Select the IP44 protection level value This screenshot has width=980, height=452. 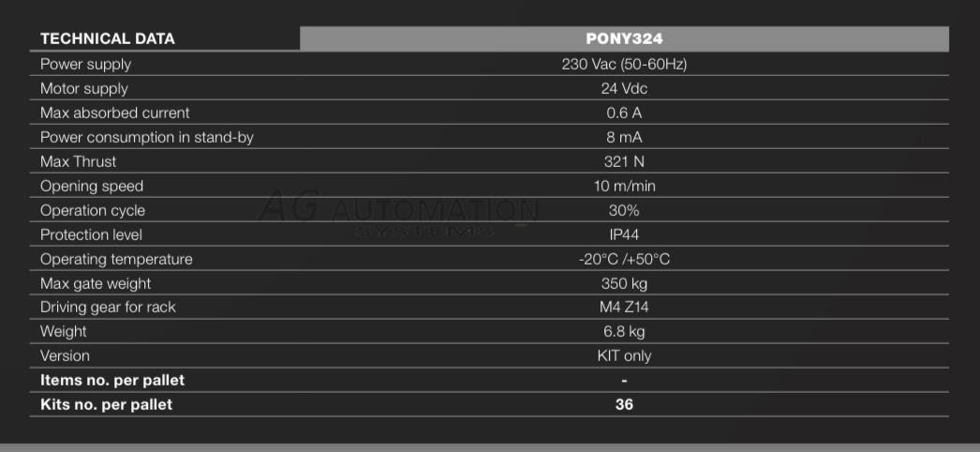point(624,235)
